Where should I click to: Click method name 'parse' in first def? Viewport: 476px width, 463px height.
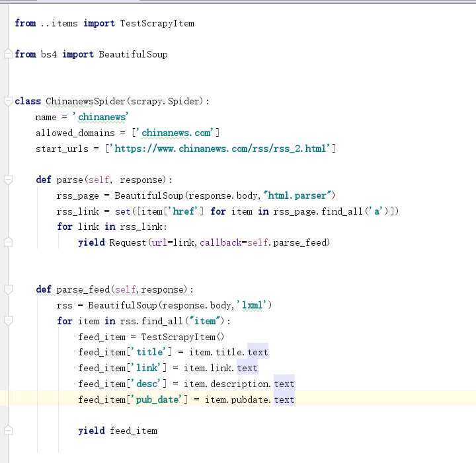69,180
